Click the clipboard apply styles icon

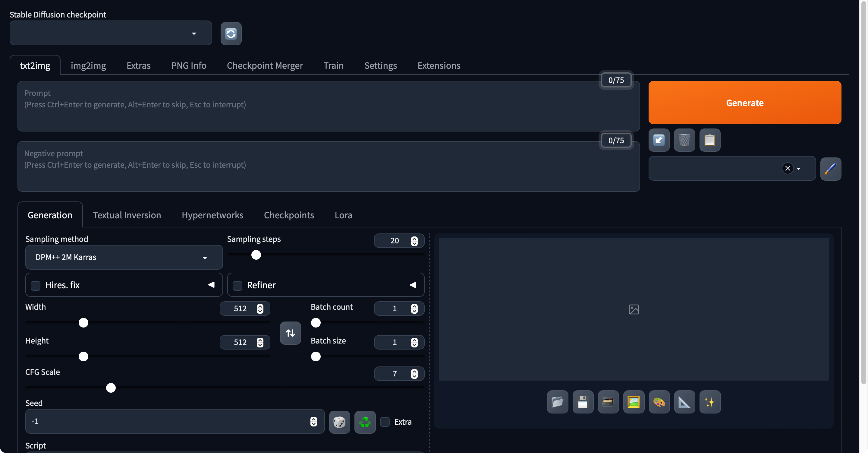tap(710, 140)
